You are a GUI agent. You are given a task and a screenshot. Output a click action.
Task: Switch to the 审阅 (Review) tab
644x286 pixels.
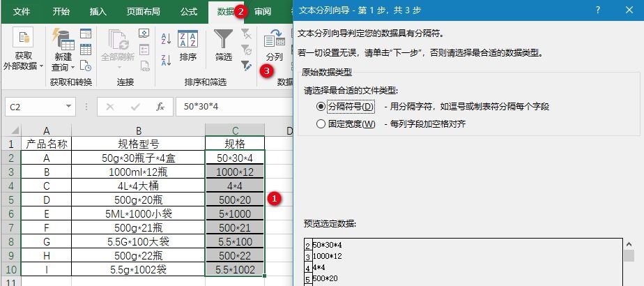[x=263, y=11]
